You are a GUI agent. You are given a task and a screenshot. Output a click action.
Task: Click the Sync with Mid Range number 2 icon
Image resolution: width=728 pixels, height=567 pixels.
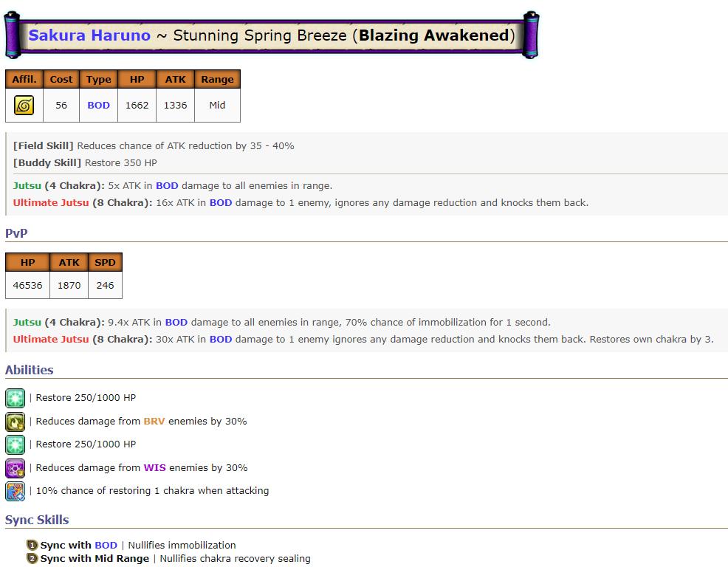point(32,558)
